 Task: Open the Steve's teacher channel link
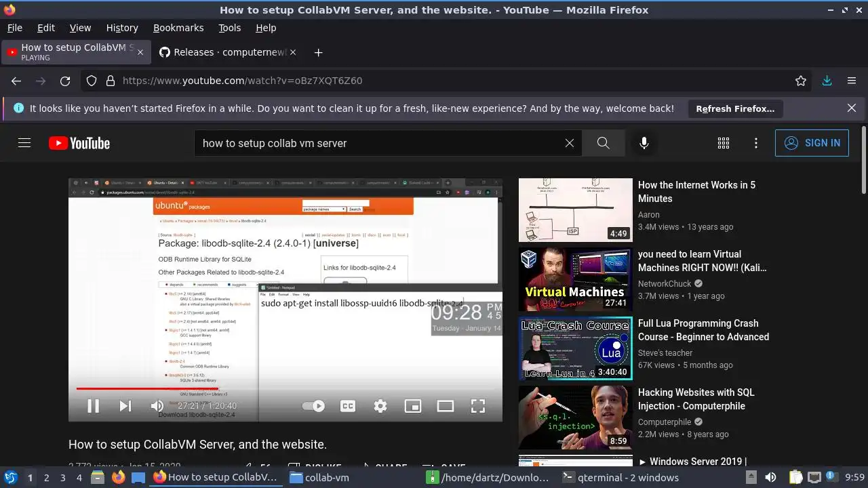[x=665, y=353]
